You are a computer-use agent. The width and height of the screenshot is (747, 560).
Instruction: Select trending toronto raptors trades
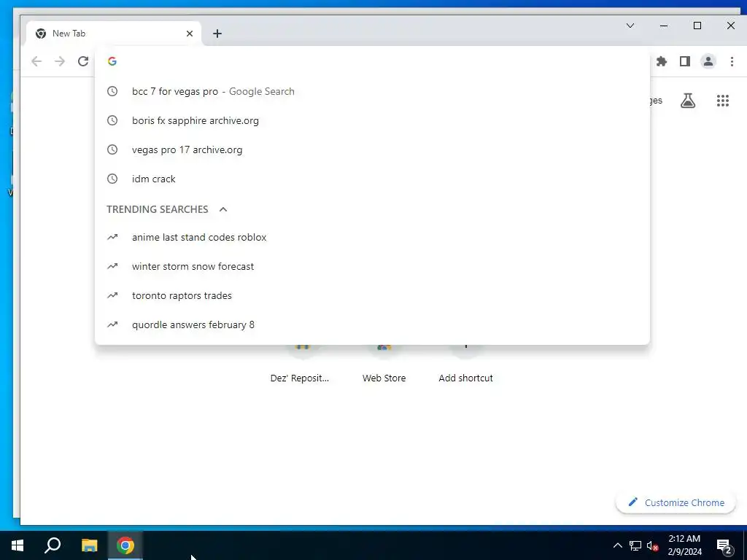[x=372, y=295]
